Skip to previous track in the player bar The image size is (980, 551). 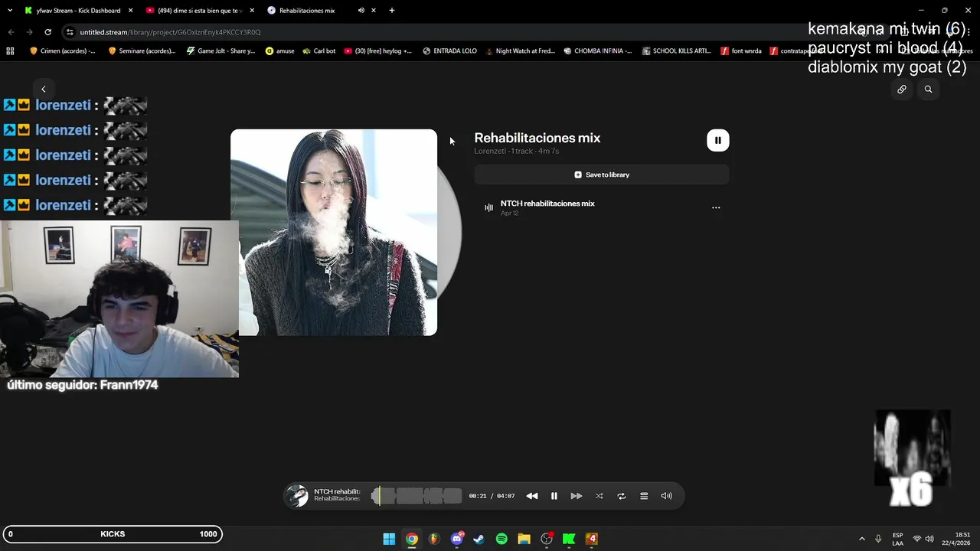[x=531, y=496]
